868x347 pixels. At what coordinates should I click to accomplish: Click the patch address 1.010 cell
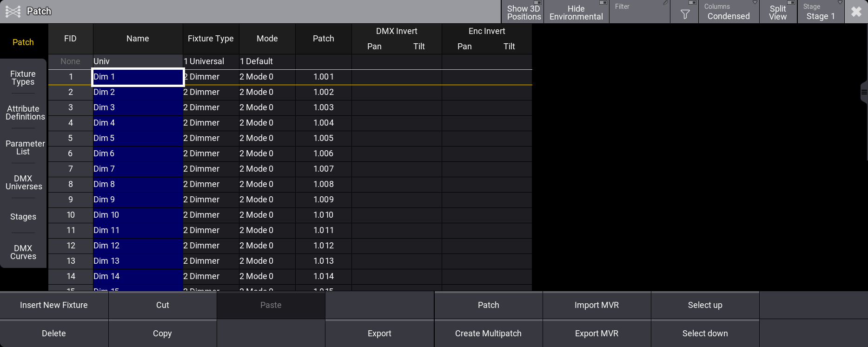[x=323, y=215]
